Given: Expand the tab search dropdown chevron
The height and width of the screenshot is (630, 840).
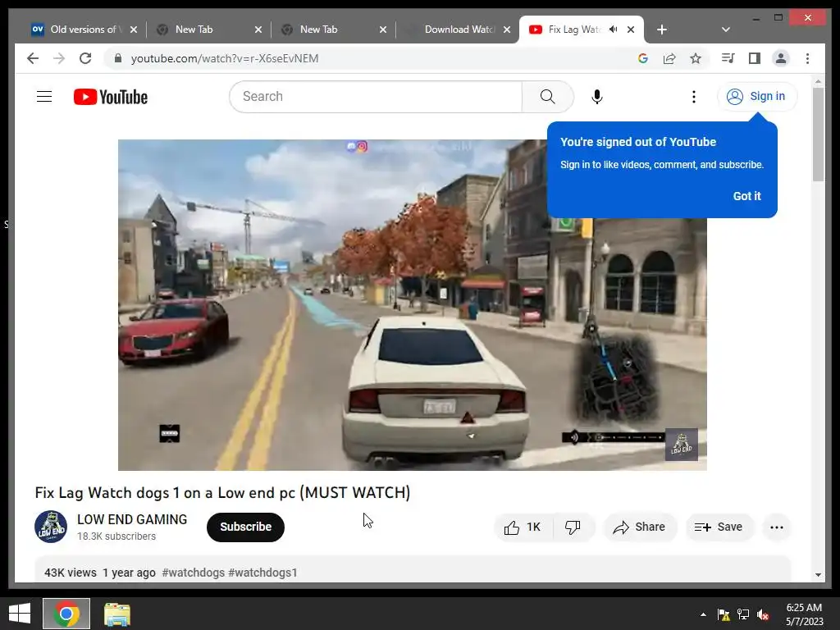Looking at the screenshot, I should point(725,30).
